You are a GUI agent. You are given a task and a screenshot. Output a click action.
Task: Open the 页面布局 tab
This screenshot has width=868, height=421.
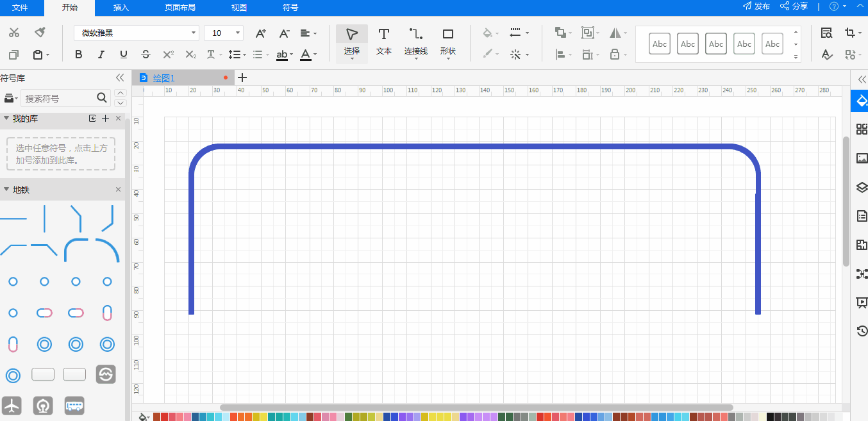point(180,8)
